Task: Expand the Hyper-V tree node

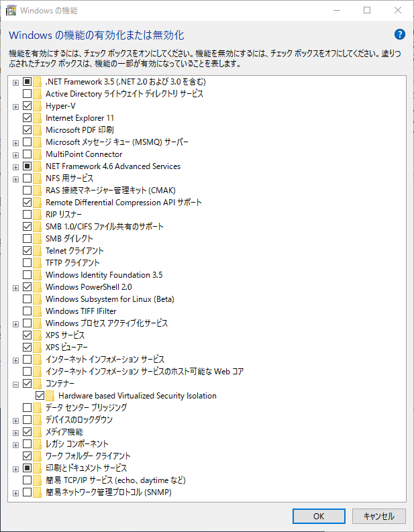Action: (x=15, y=107)
